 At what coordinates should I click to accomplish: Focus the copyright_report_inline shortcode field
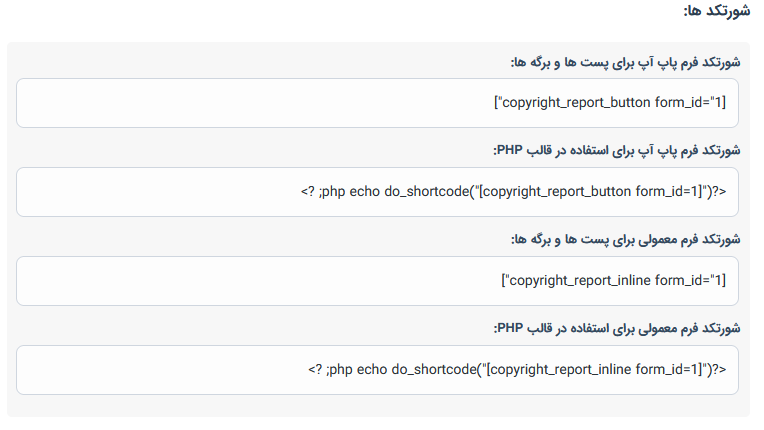tap(377, 281)
